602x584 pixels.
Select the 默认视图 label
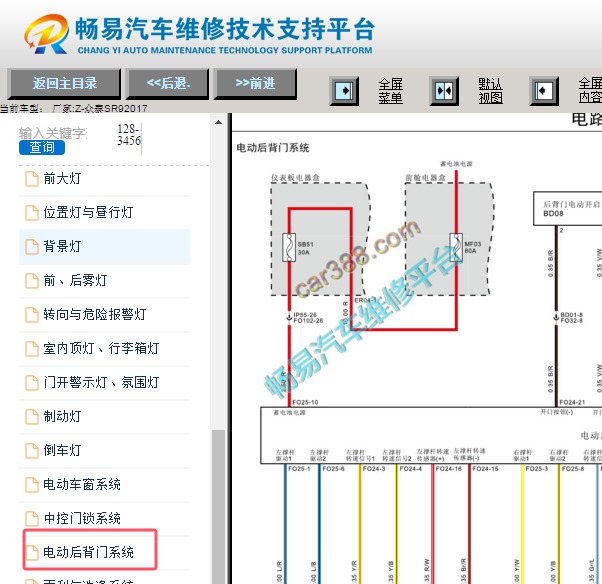click(490, 91)
